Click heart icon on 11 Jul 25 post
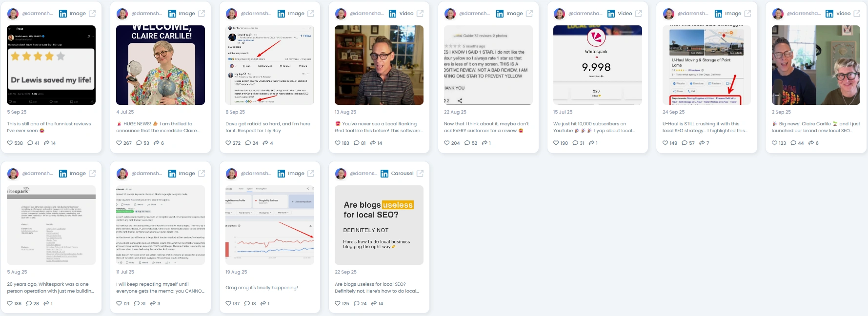 (x=119, y=303)
